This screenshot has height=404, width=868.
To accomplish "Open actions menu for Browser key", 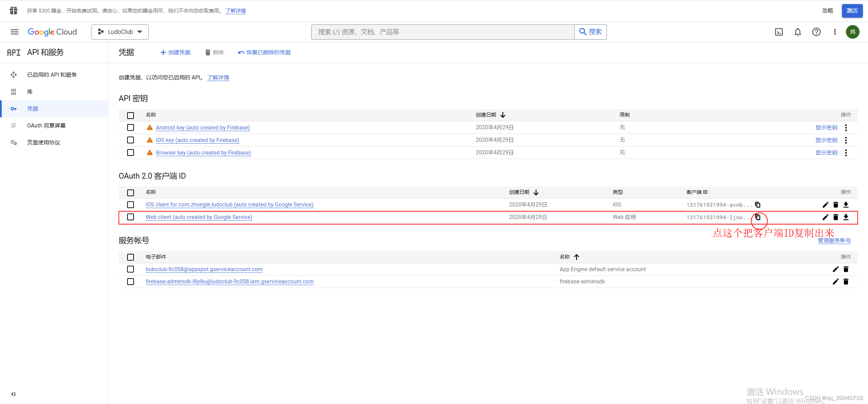I will [x=846, y=153].
